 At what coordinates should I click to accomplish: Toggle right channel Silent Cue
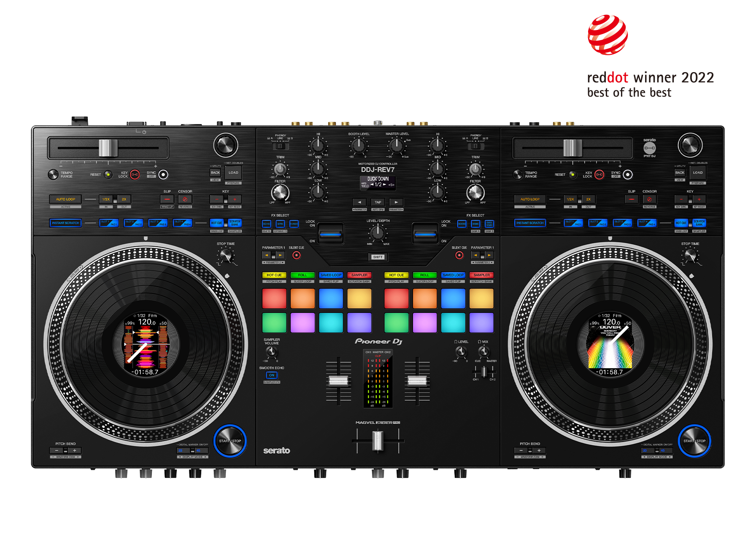coord(459,255)
